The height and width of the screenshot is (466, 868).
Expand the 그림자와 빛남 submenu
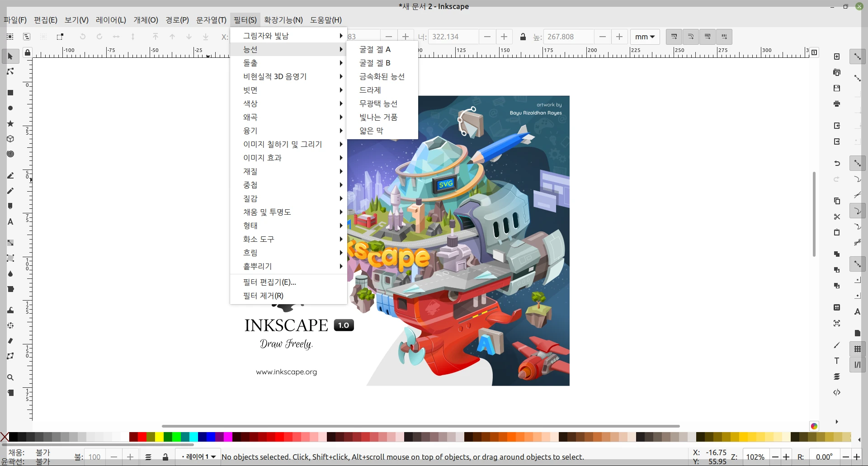click(x=288, y=36)
